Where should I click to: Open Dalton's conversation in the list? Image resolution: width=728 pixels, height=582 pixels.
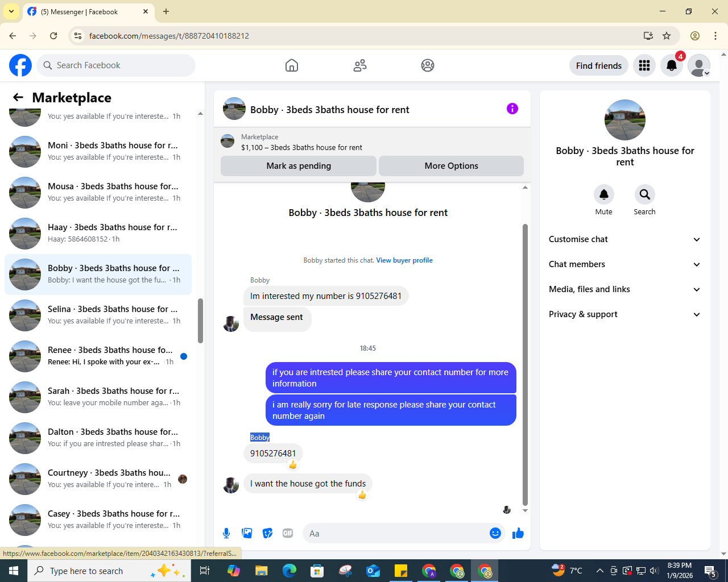(98, 438)
